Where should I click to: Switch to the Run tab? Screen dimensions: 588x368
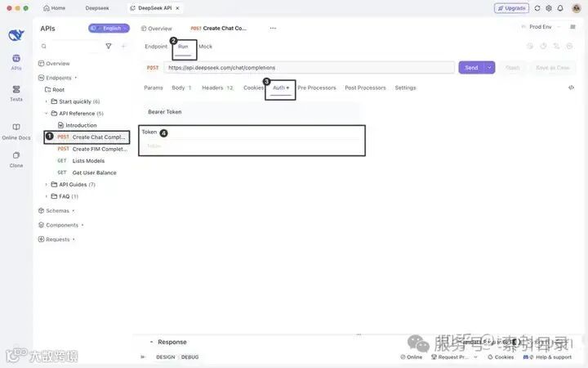183,46
